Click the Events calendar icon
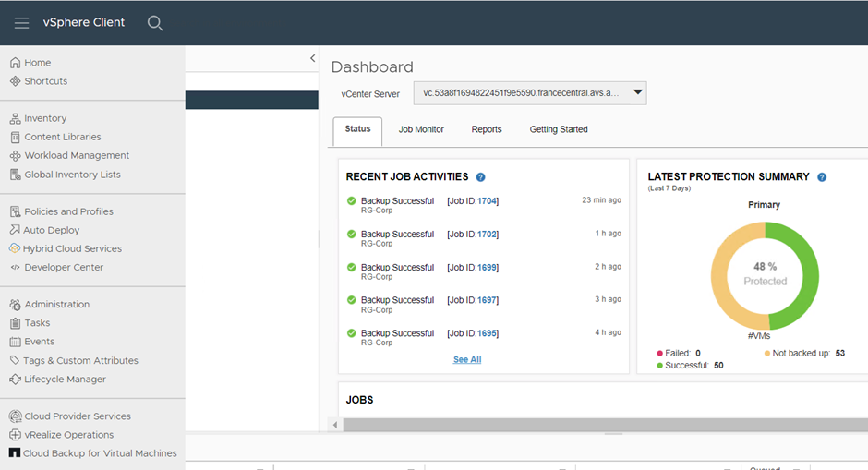868x470 pixels. [x=15, y=342]
